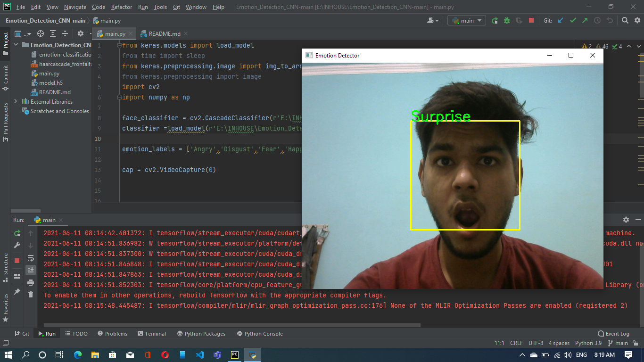This screenshot has height=362, width=644.
Task: Push changes using the Git push arrow
Action: click(x=586, y=20)
